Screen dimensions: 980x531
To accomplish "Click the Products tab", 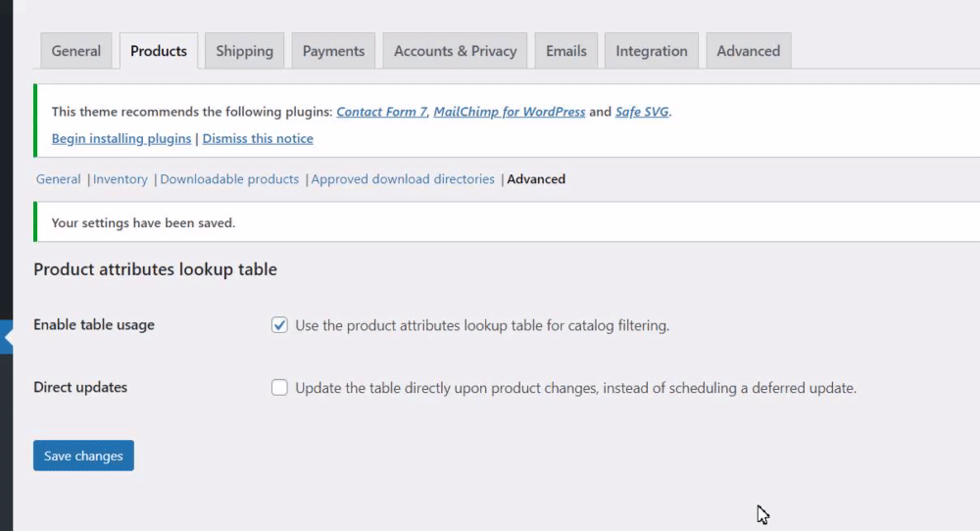I will (159, 51).
